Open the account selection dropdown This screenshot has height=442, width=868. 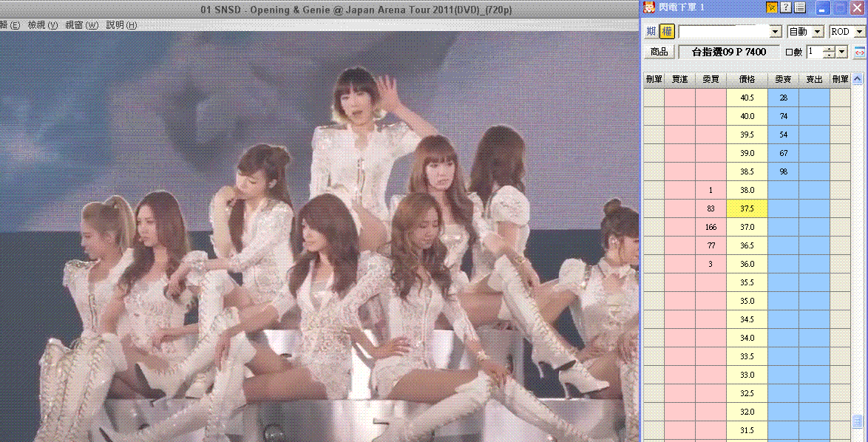(776, 32)
